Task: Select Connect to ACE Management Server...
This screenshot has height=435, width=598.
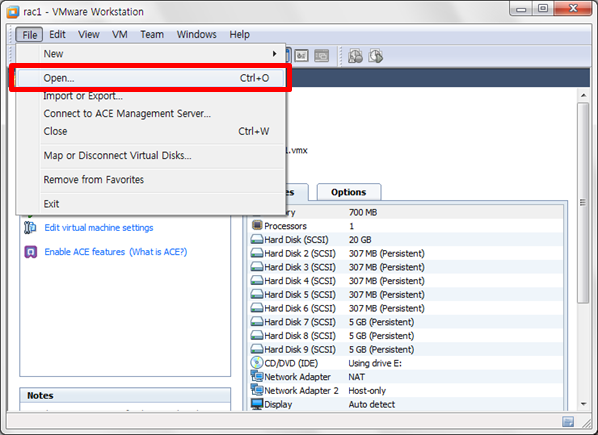Action: pyautogui.click(x=151, y=113)
